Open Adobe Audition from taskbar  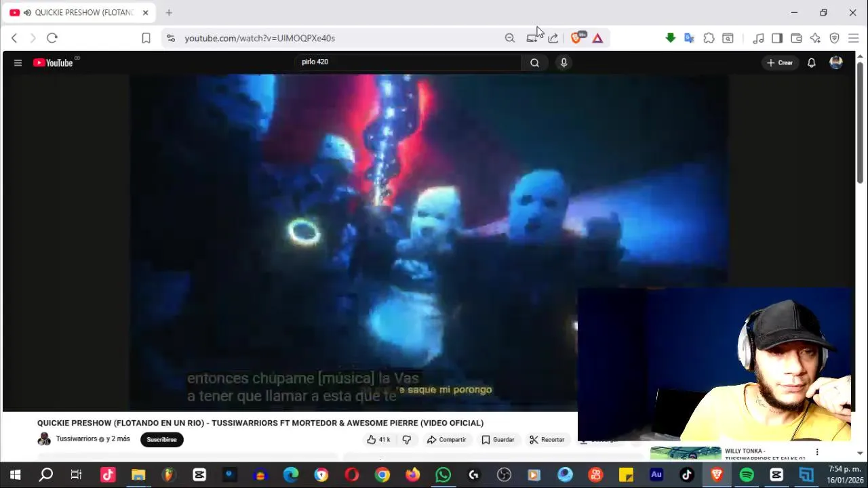656,475
